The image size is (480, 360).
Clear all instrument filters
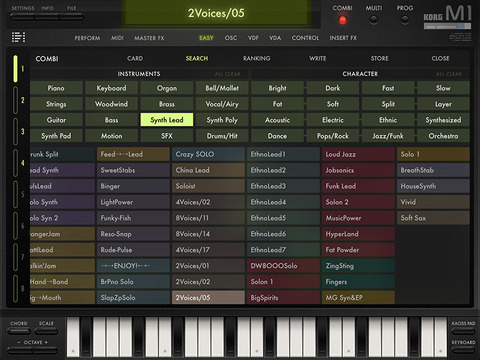228,74
